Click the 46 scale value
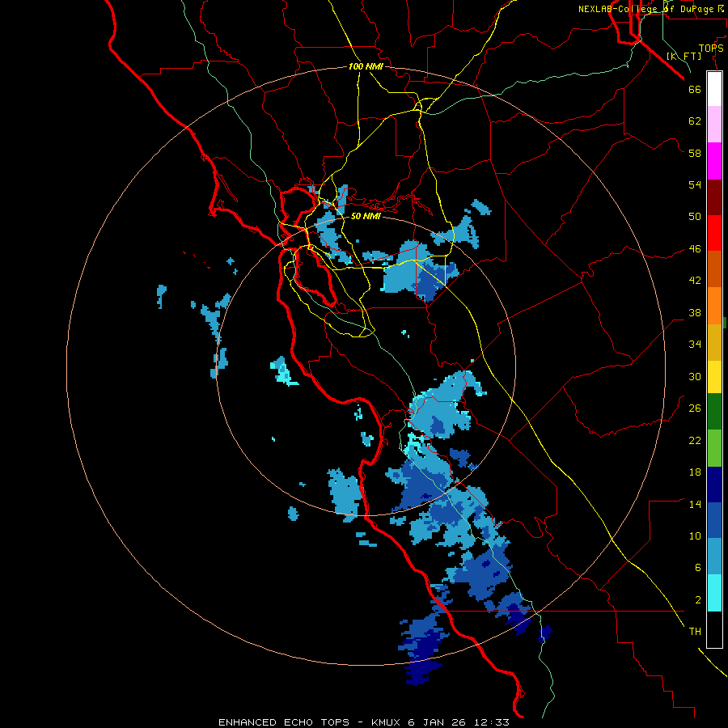Screen dimensions: 728x728 tap(695, 249)
